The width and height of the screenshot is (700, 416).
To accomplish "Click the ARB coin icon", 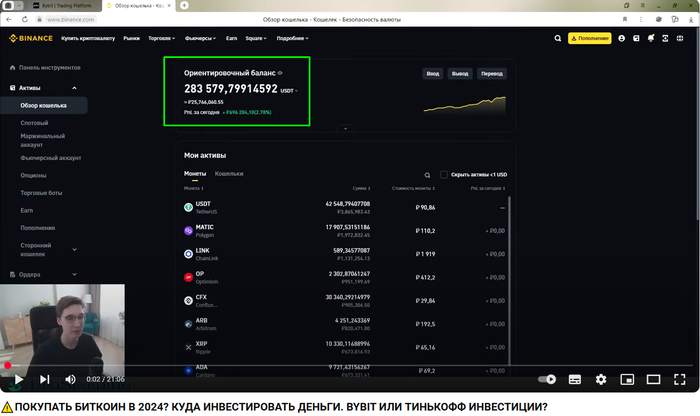I will click(188, 324).
